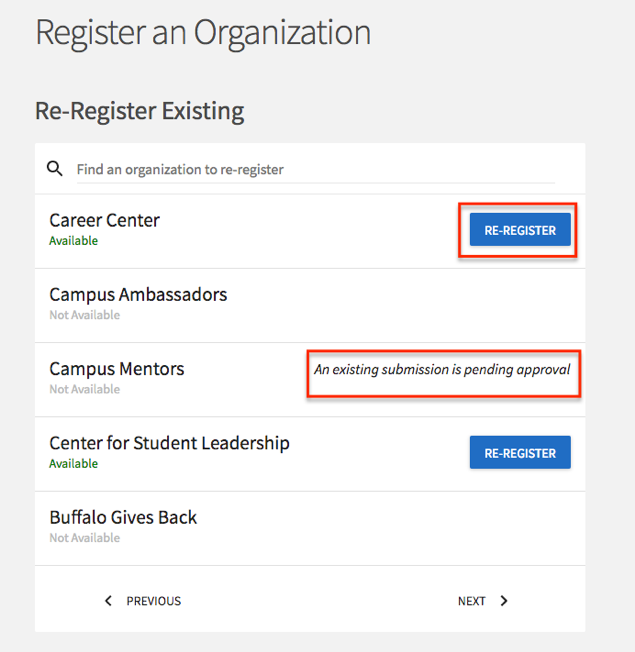Select the Career Center organization name

pos(104,220)
